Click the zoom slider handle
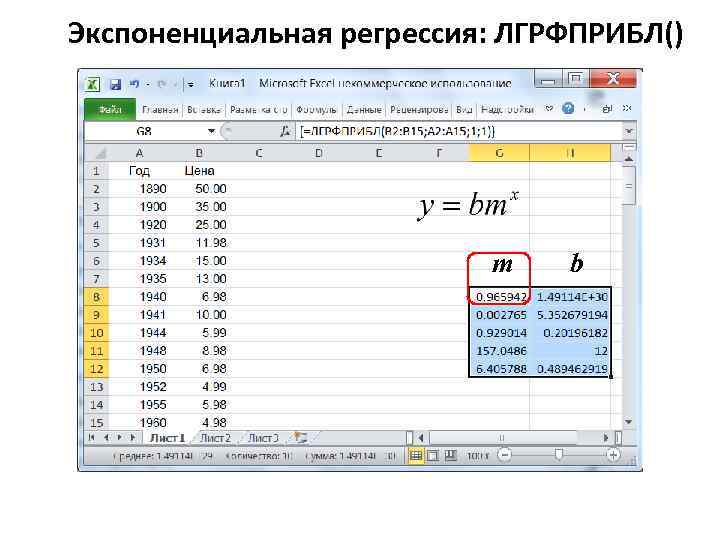 (558, 455)
